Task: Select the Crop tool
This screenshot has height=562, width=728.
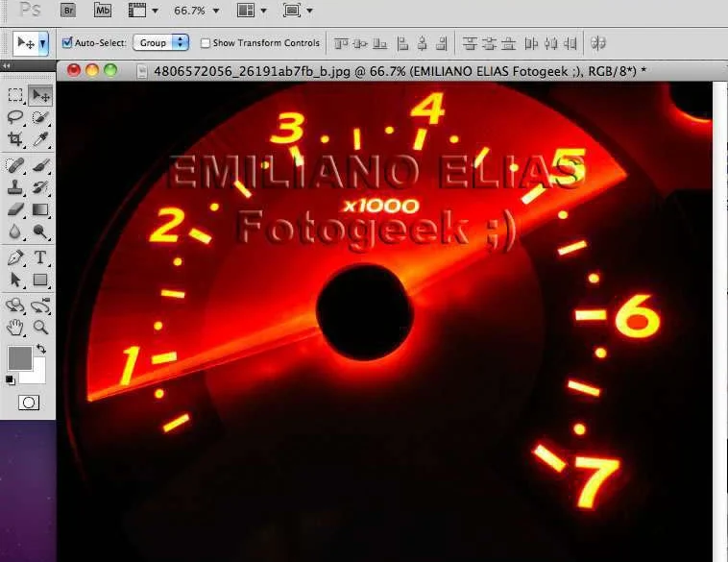Action: point(15,139)
